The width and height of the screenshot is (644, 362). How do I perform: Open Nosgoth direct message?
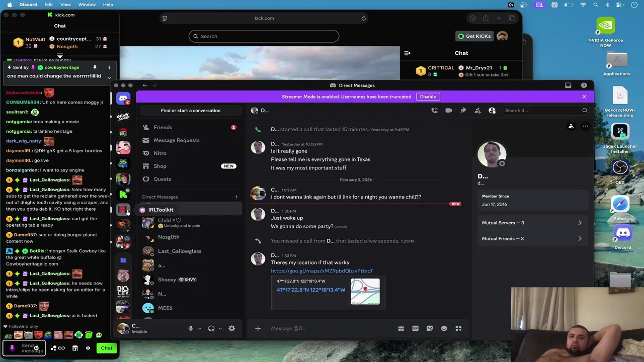click(x=189, y=237)
